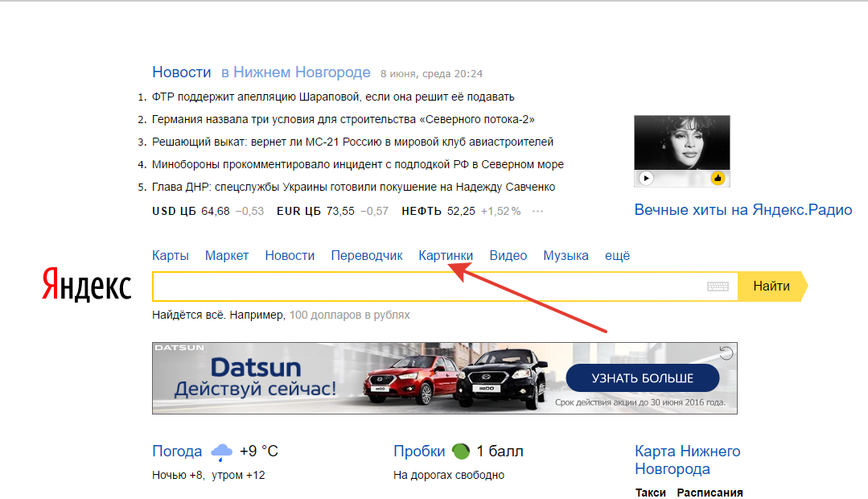
Task: Open the Такси link
Action: [x=651, y=493]
